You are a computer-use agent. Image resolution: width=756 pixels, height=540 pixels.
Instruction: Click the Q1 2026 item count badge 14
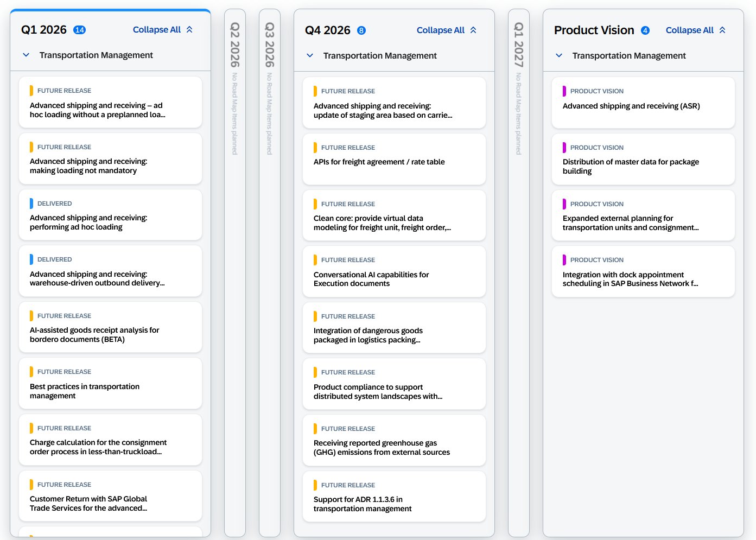(80, 30)
